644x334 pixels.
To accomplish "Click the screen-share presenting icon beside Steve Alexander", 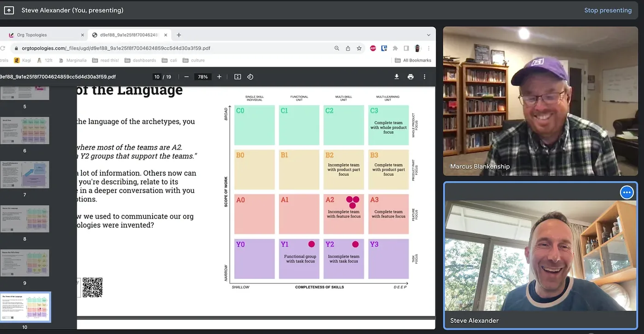I will [9, 10].
